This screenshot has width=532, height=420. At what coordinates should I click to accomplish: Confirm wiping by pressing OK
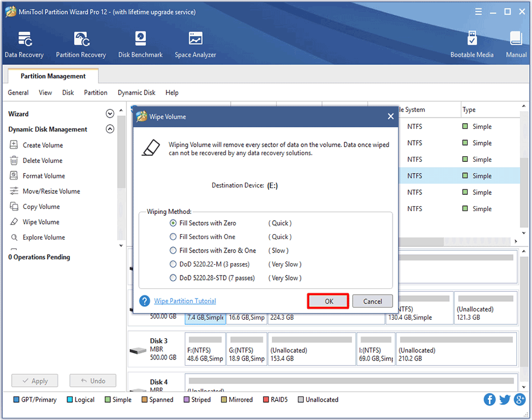pyautogui.click(x=328, y=301)
